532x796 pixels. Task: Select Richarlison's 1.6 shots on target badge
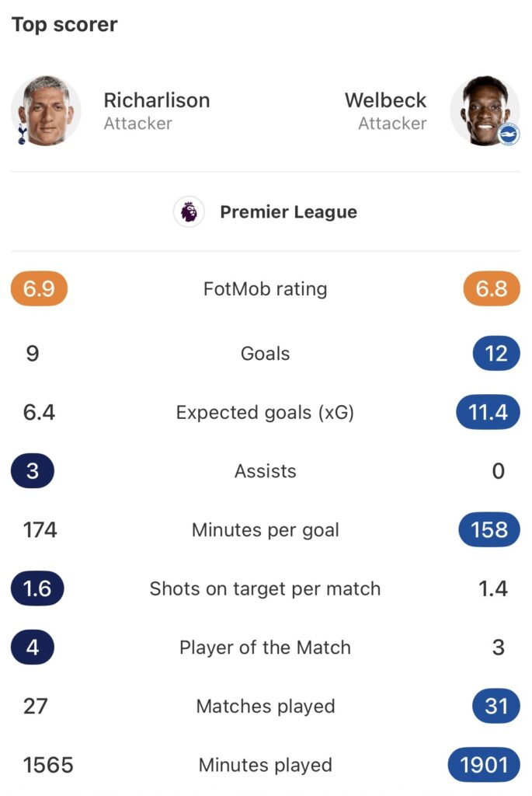[x=37, y=588]
